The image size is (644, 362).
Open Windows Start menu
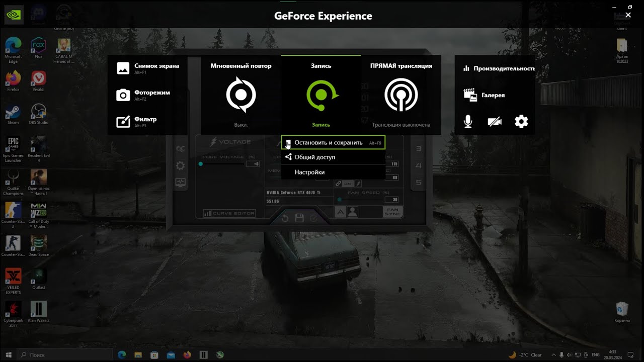[9, 354]
